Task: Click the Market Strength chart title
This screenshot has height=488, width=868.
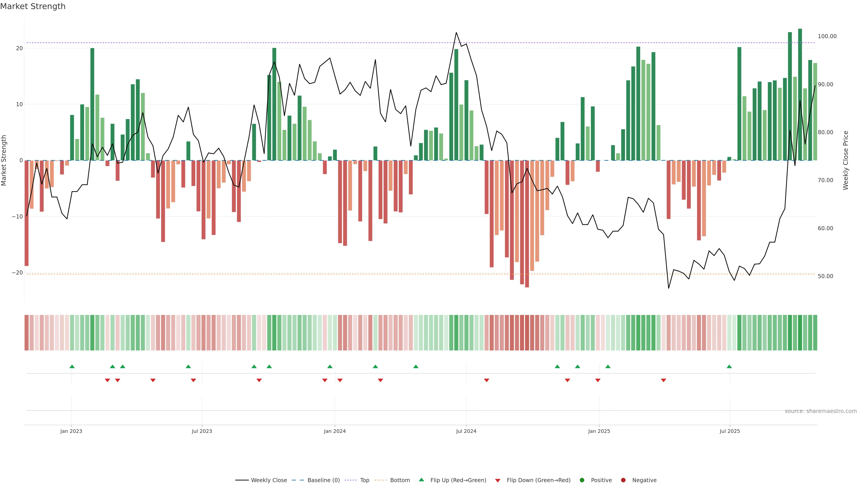Action: click(x=33, y=6)
